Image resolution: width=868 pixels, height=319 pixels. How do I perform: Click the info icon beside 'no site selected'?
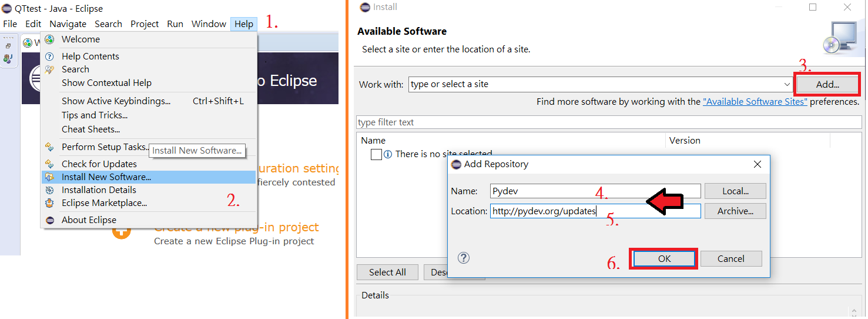pyautogui.click(x=388, y=154)
